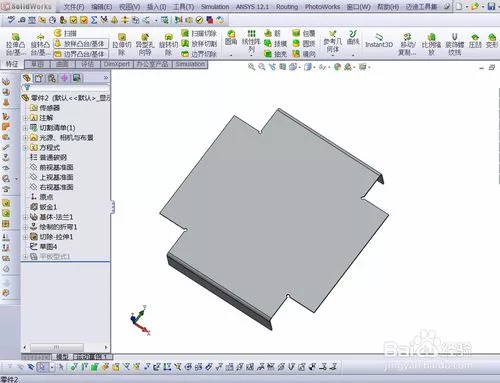
Task: Click the 线性阵列 linear pattern tool
Action: click(x=251, y=41)
